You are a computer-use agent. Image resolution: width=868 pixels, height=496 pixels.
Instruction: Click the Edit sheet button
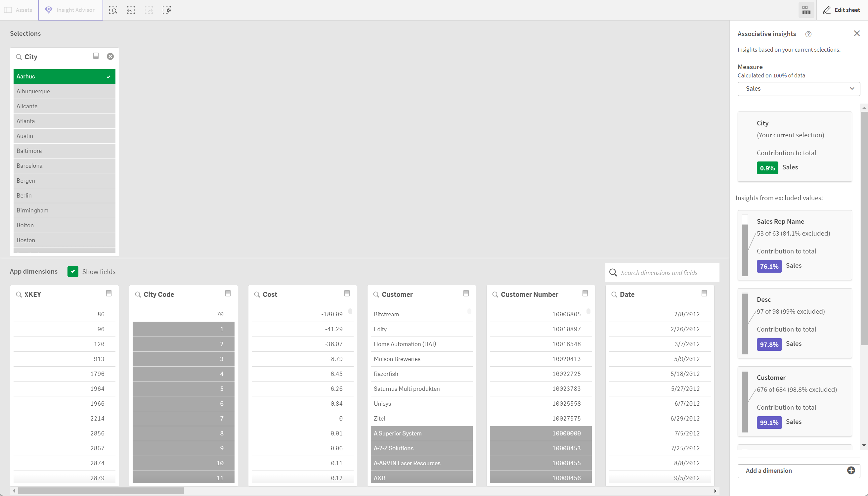click(x=842, y=10)
